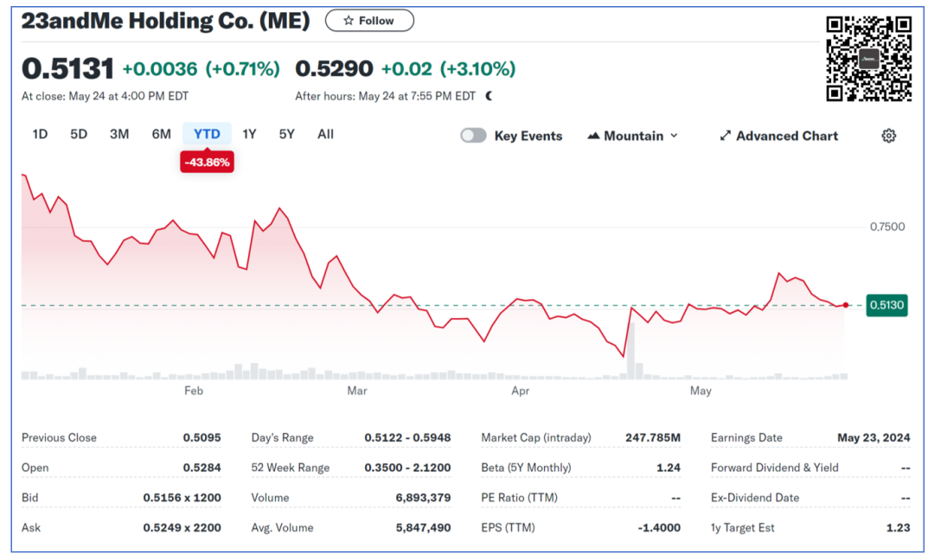Viewport: 934px width, 560px height.
Task: Click the QR code image
Action: click(x=869, y=59)
